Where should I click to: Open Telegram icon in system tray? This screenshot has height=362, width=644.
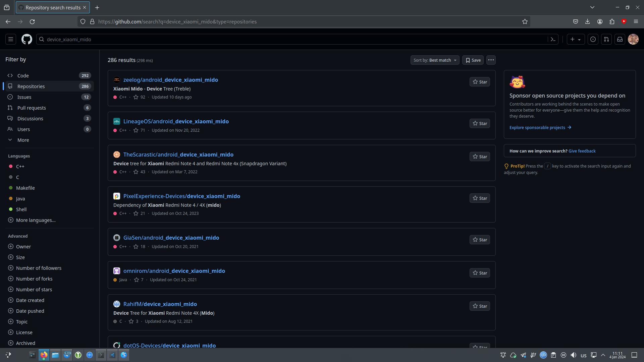(523, 355)
